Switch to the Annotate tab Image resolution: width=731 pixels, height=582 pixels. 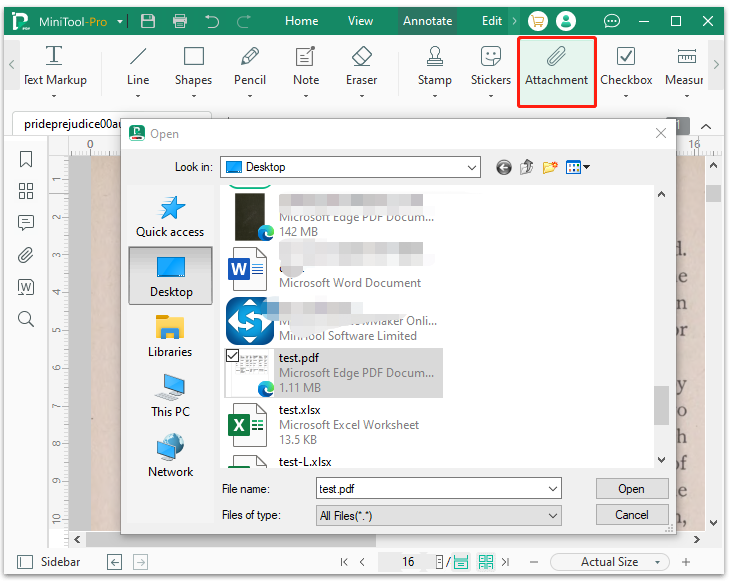click(428, 21)
